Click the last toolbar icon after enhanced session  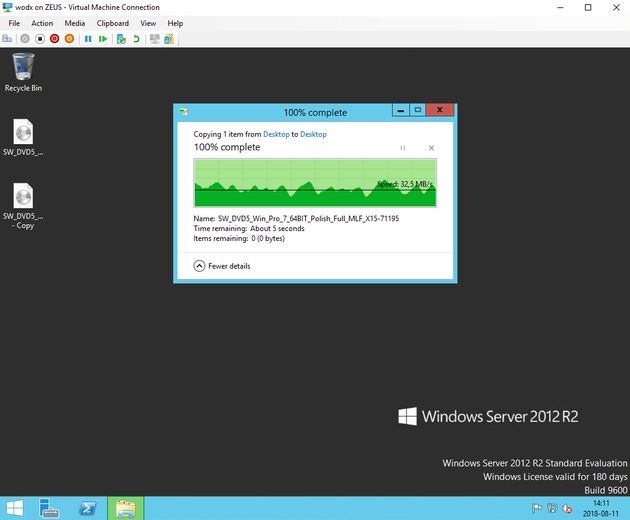tap(169, 39)
